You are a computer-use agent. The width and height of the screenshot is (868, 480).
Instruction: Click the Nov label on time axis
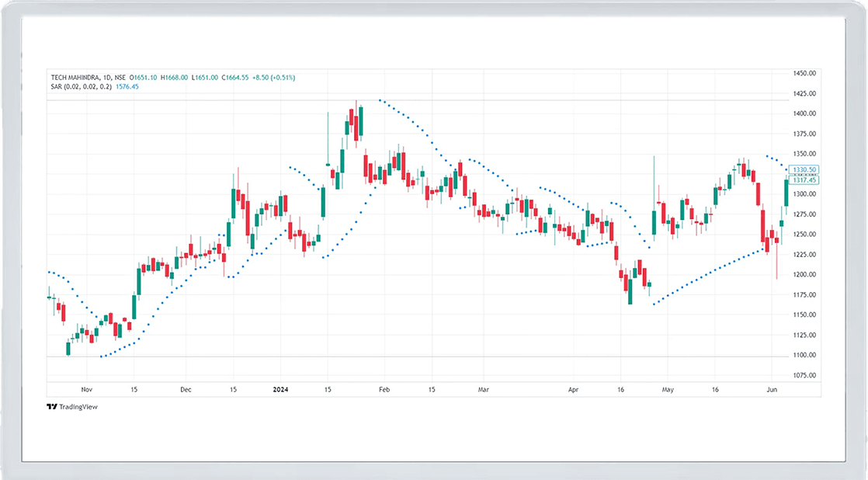tap(86, 389)
